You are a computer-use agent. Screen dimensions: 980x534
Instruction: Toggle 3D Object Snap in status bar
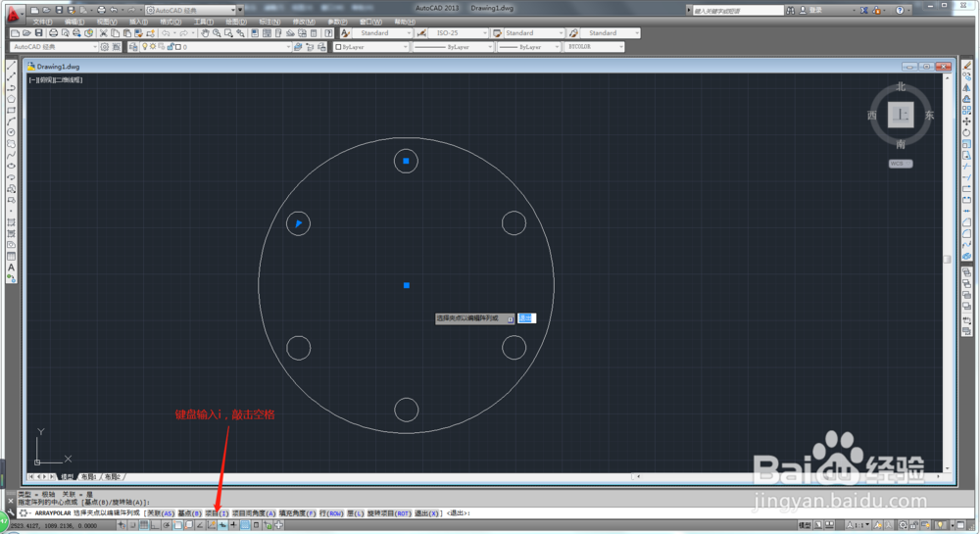(x=189, y=525)
